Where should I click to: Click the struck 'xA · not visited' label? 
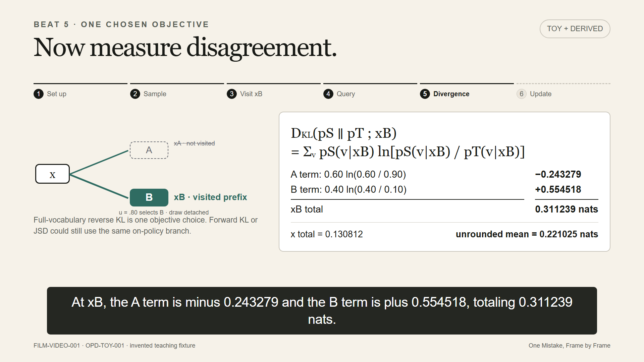pyautogui.click(x=194, y=143)
